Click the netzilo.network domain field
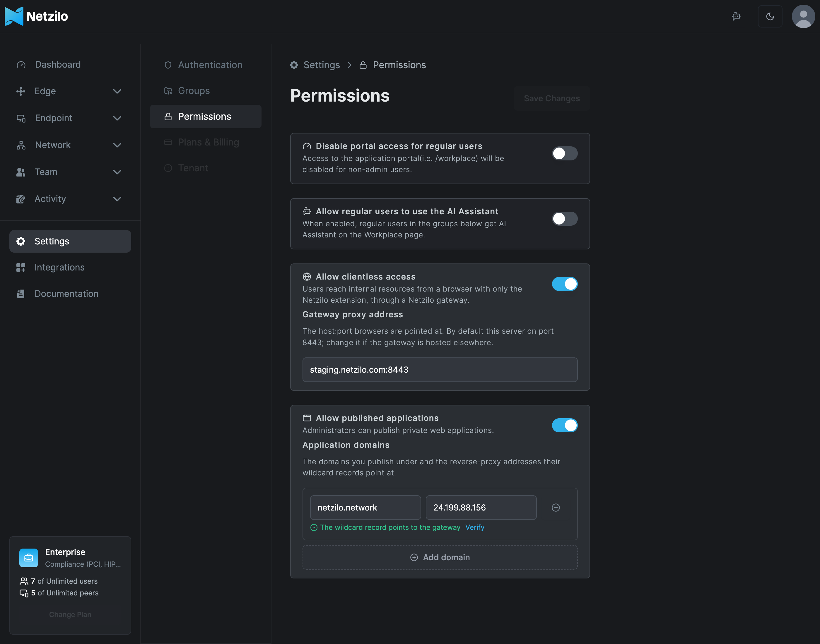This screenshot has width=820, height=644. pyautogui.click(x=365, y=508)
